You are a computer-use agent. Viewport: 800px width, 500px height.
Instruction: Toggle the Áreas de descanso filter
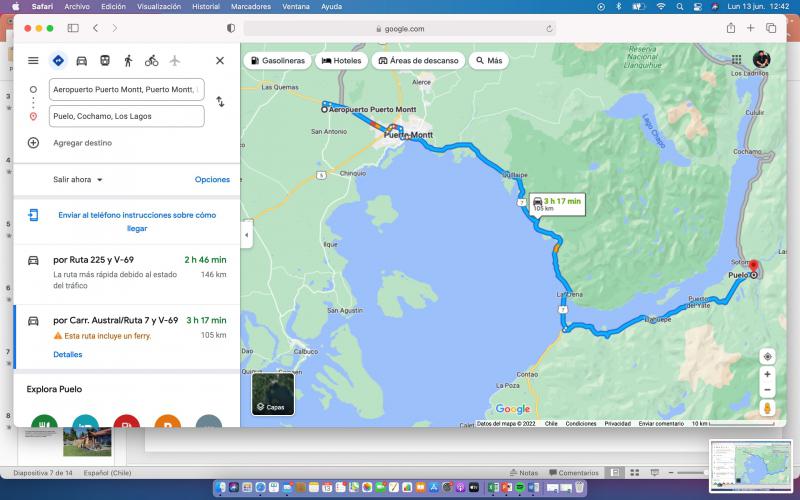coord(418,61)
